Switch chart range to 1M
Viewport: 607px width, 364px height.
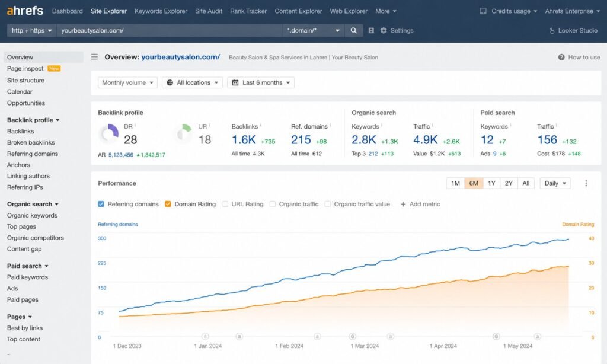coord(455,183)
